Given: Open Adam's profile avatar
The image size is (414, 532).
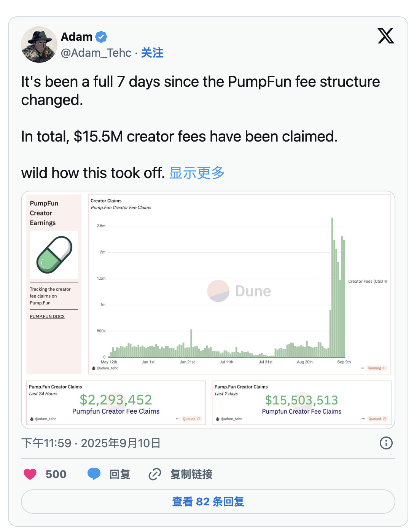Looking at the screenshot, I should coord(39,45).
